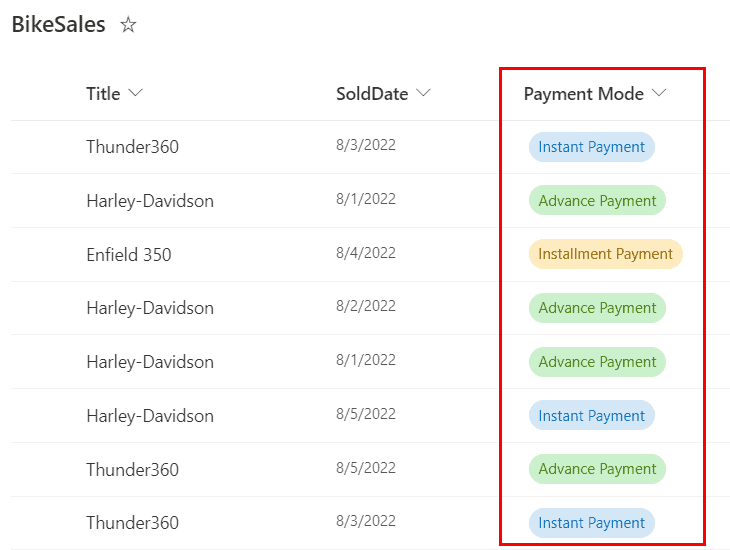
Task: Select the Harley-Davidson title sold on 8/5/2022
Action: tap(150, 416)
